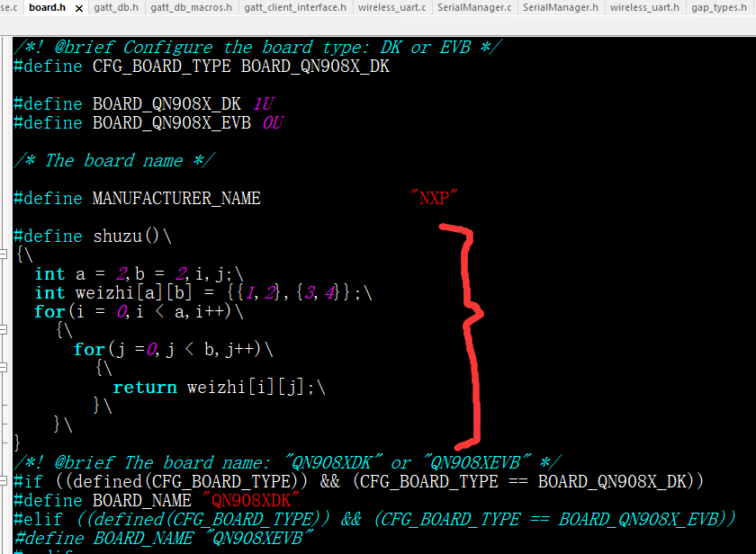Viewport: 756px width, 554px height.
Task: Collapse the #if CFG_BOARD_TYPE fold marker
Action: (x=4, y=481)
